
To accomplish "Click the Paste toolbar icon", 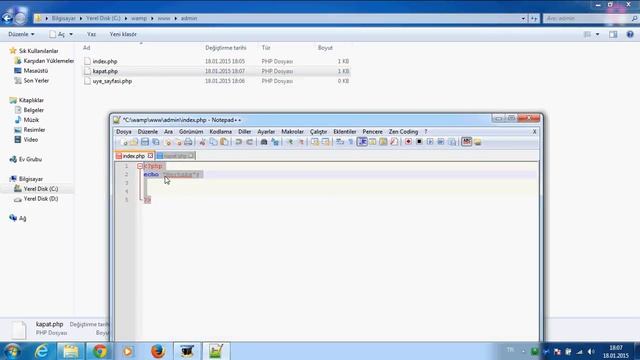I will point(224,142).
